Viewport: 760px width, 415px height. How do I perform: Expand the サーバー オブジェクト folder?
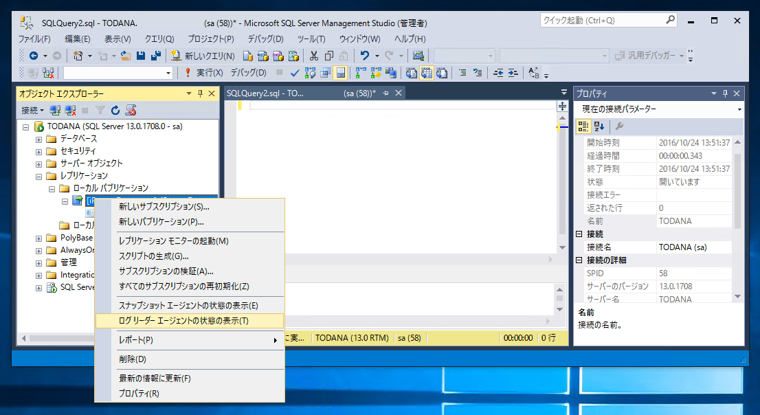point(39,164)
